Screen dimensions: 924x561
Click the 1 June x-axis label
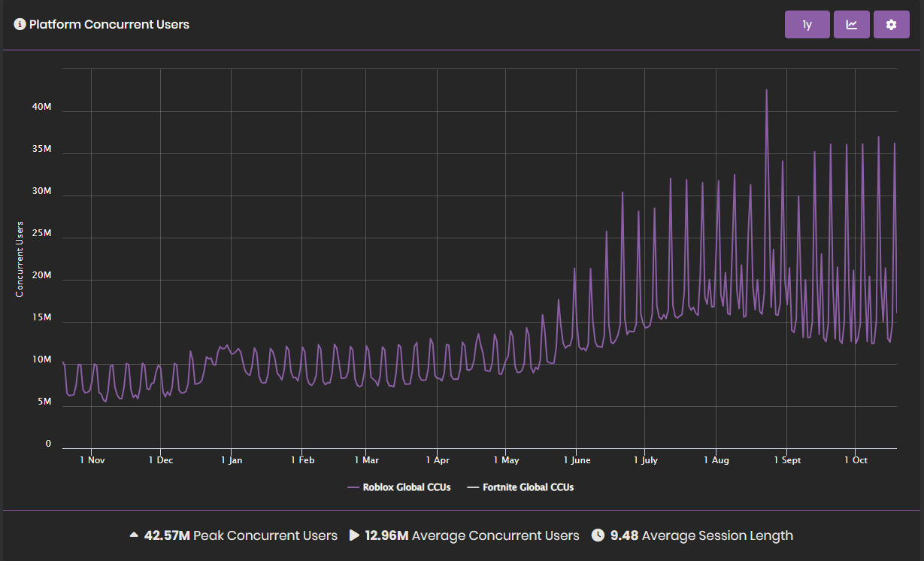pos(576,459)
